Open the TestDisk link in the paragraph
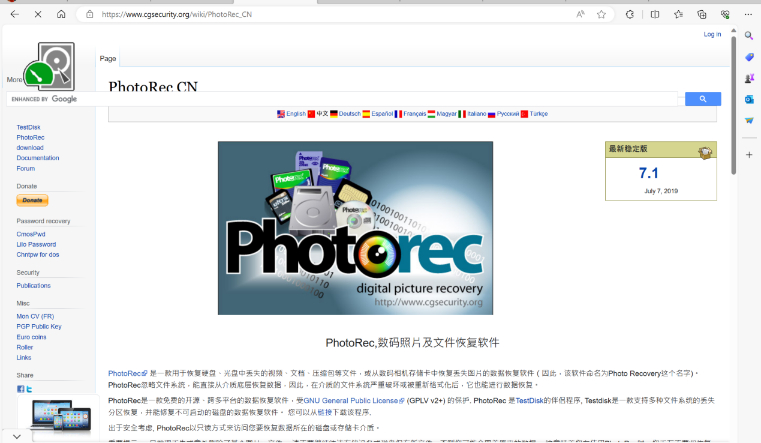761x443 pixels. point(529,400)
